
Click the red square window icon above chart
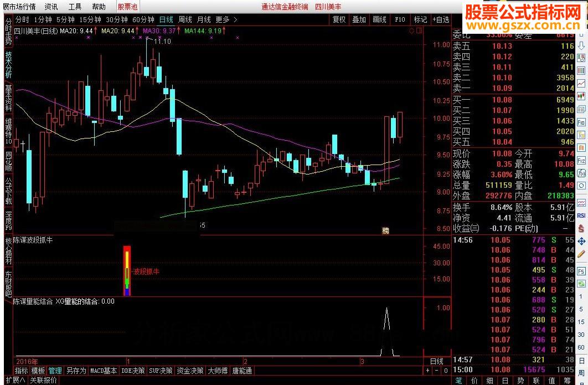tap(419, 31)
